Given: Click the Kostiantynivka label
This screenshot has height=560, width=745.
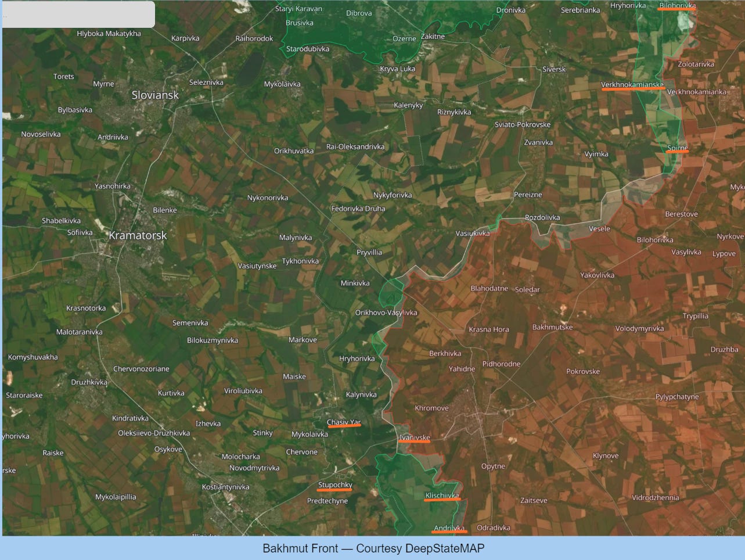Looking at the screenshot, I should click(x=225, y=487).
